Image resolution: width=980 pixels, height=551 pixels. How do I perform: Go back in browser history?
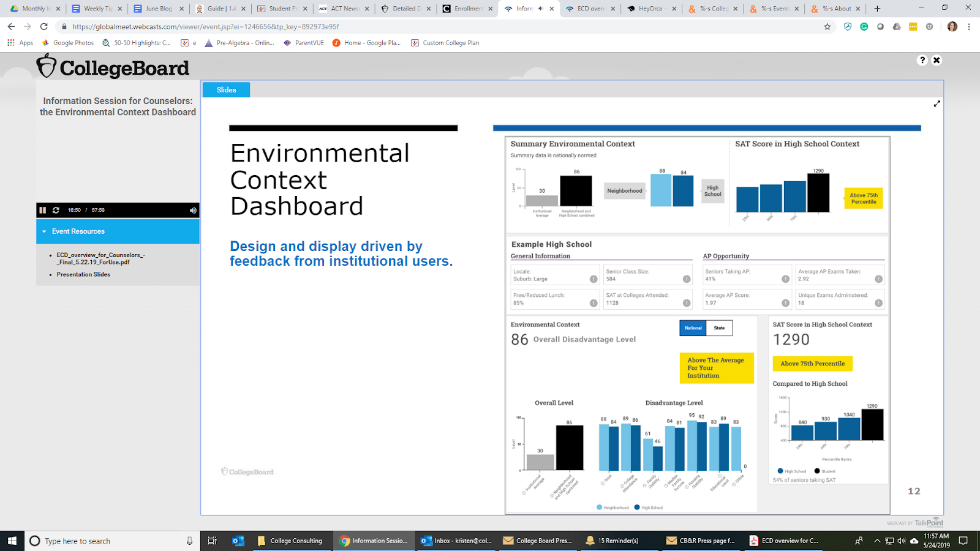(11, 26)
